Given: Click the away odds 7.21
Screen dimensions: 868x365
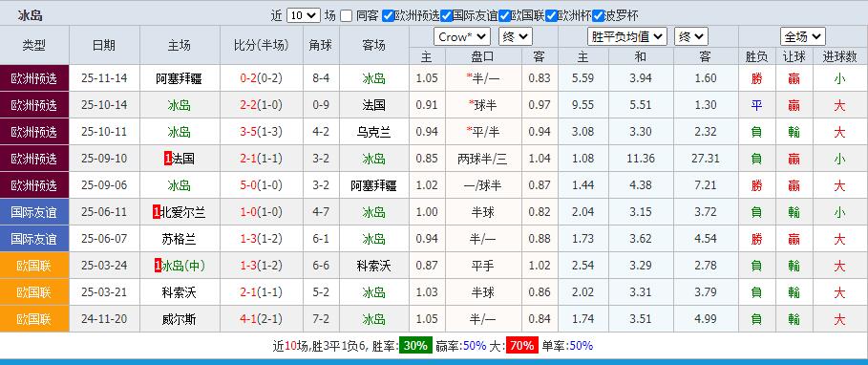Looking at the screenshot, I should tap(706, 185).
